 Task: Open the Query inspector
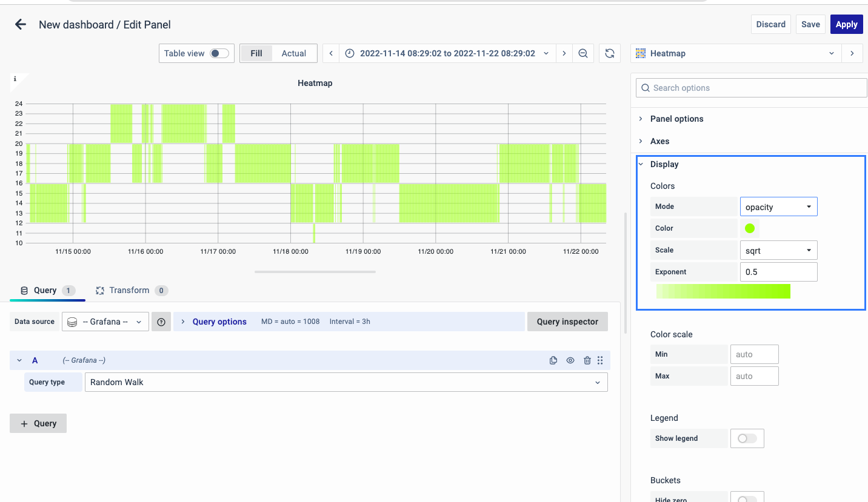(x=567, y=322)
